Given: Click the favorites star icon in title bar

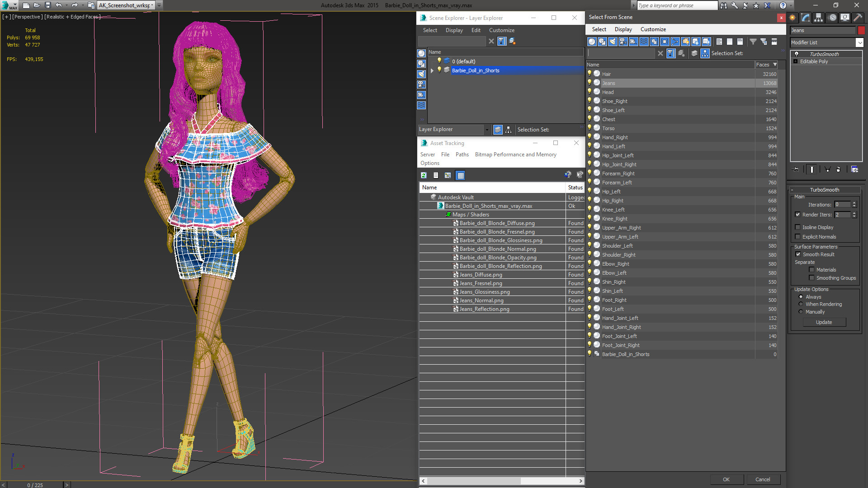Looking at the screenshot, I should click(x=756, y=5).
